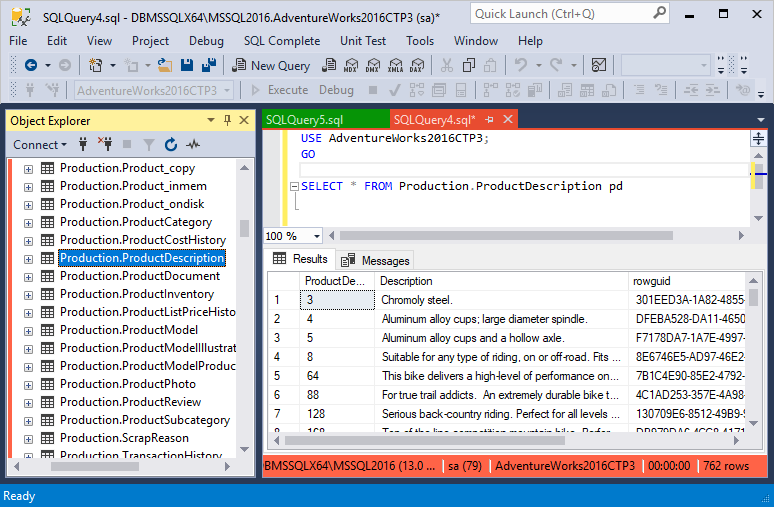The image size is (774, 507).
Task: Click the save file disk icon
Action: [x=187, y=65]
